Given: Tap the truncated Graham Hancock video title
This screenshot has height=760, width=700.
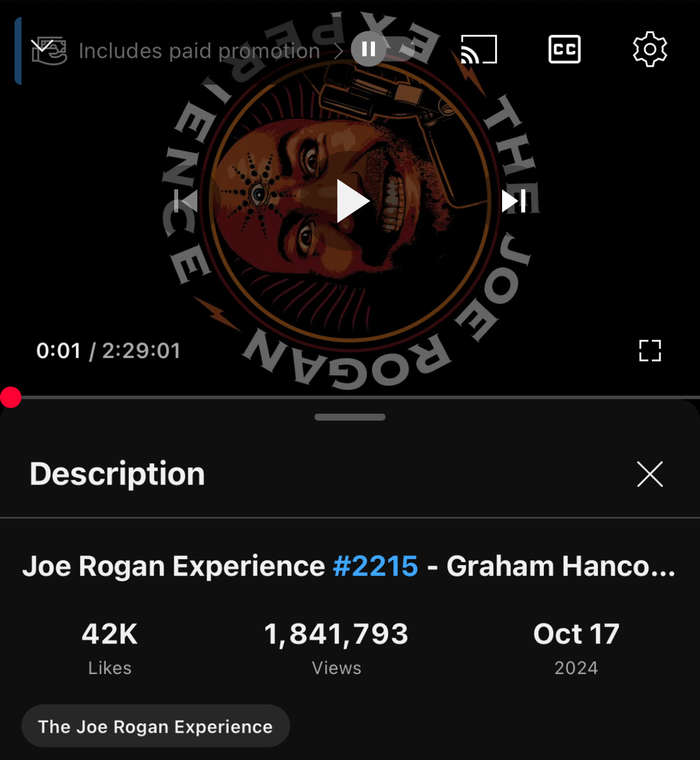Looking at the screenshot, I should coord(349,566).
